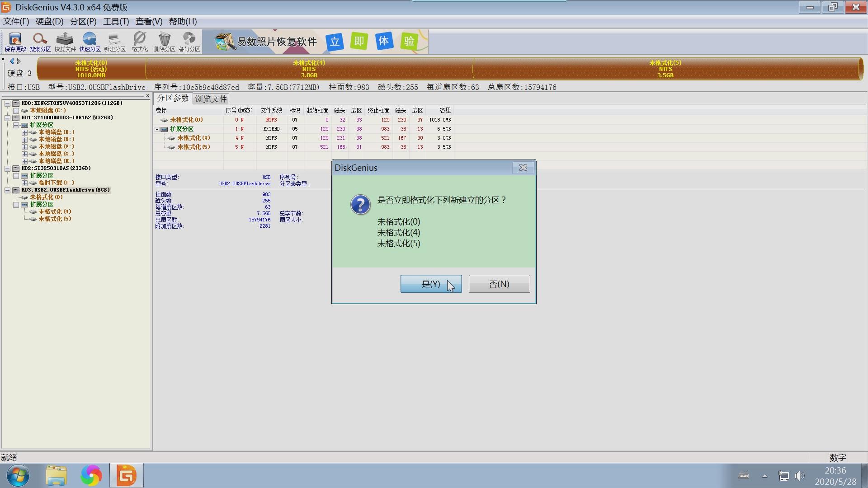The width and height of the screenshot is (868, 488).
Task: Open DiskGenius from the taskbar
Action: click(x=126, y=475)
